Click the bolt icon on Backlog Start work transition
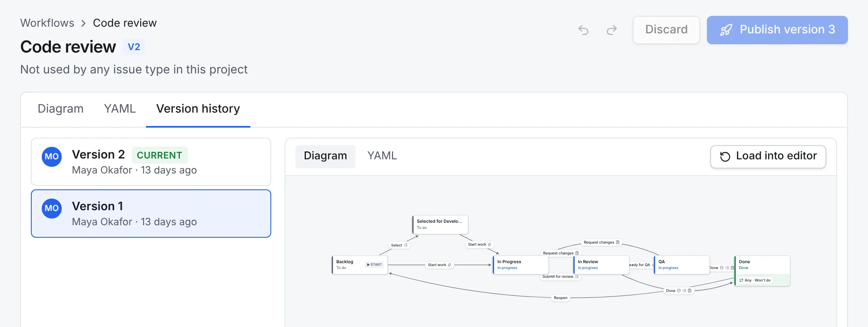Viewport: 868px width, 327px height. (449, 265)
